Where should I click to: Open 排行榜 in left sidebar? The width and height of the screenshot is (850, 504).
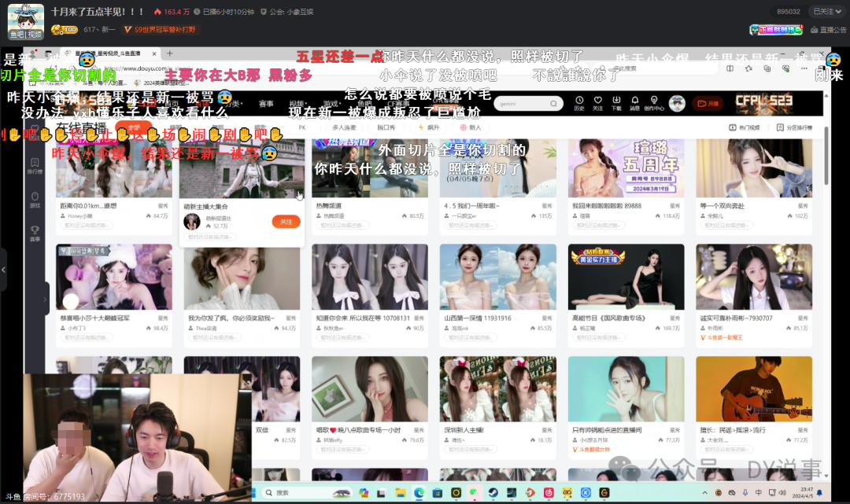point(35,166)
